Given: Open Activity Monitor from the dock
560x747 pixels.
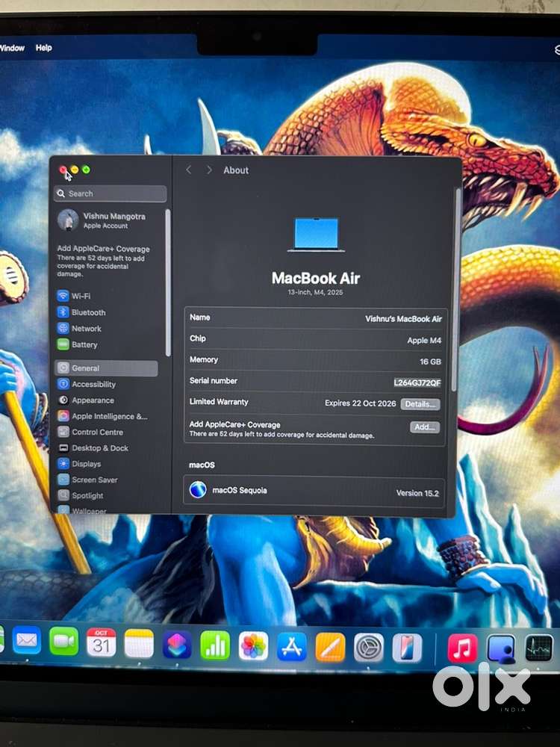Looking at the screenshot, I should (x=539, y=648).
